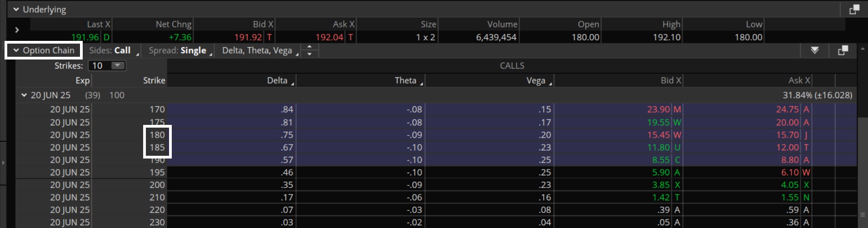Click the net change value +7.36
Viewport: 868px width, 228px height.
tap(180, 37)
